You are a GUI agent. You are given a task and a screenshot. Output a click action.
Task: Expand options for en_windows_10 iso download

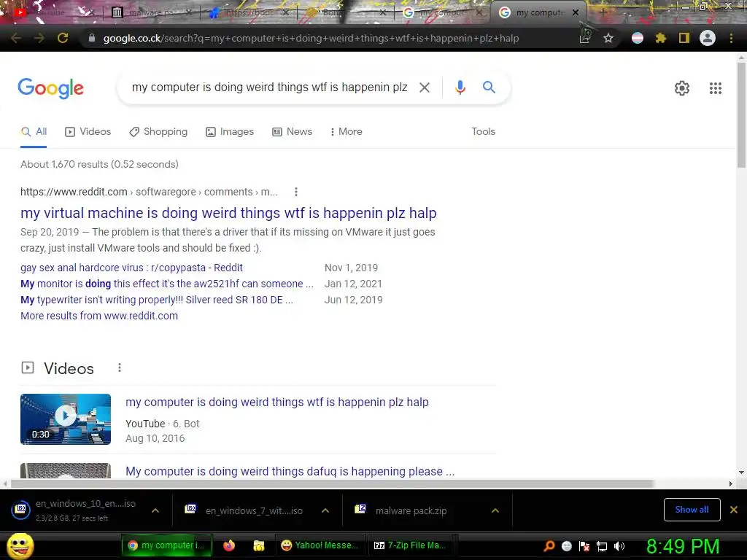(x=155, y=510)
